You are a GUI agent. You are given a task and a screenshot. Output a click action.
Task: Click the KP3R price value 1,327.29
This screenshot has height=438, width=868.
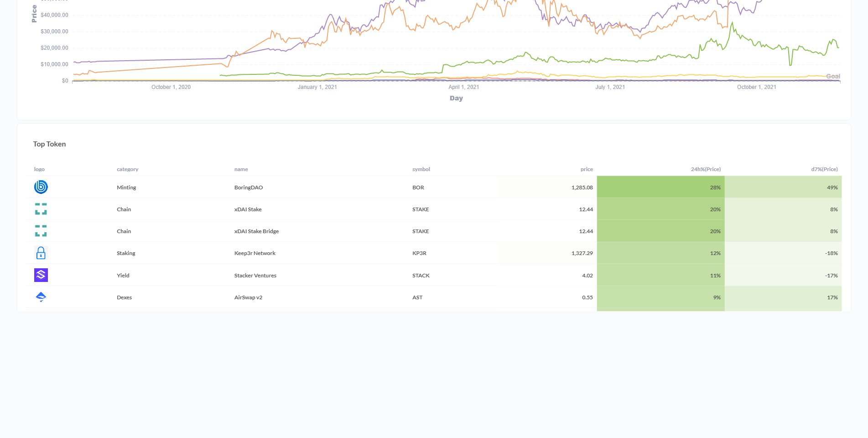(x=582, y=253)
